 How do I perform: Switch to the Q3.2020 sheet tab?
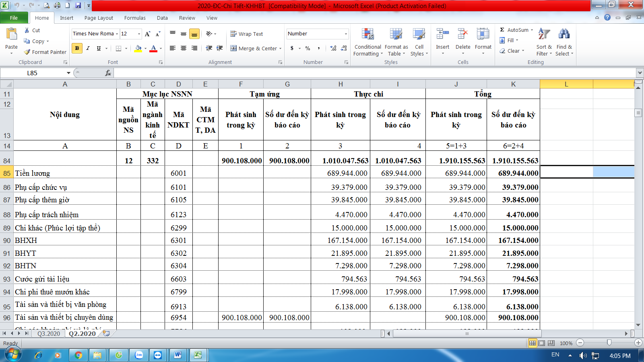click(49, 333)
